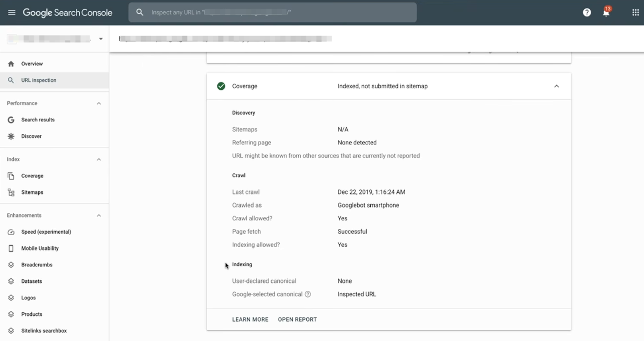
Task: Select URL inspection menu item
Action: (54, 80)
